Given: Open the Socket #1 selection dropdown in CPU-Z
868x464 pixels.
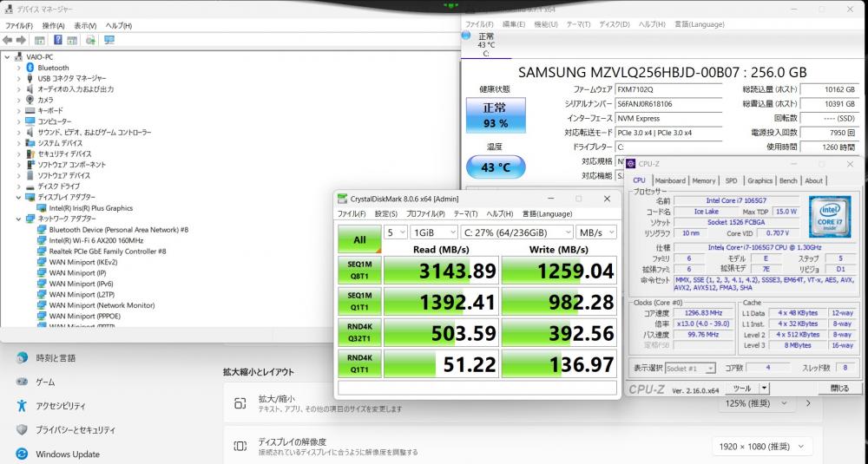Looking at the screenshot, I should 690,369.
